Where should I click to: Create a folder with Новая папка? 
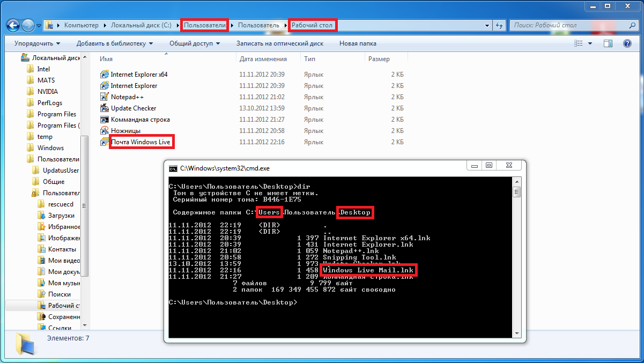pyautogui.click(x=358, y=43)
